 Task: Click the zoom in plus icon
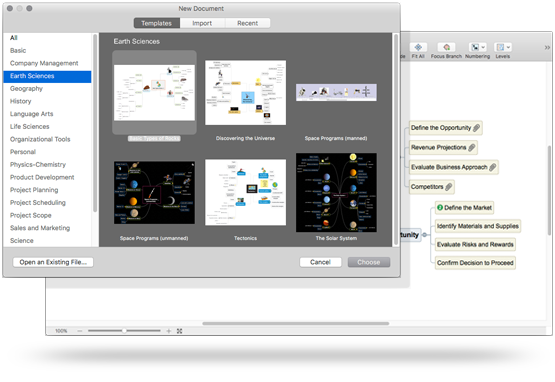(x=168, y=331)
